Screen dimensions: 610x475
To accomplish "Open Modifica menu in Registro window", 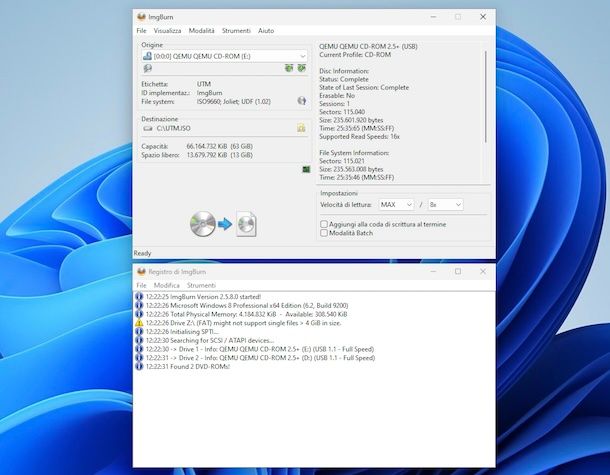I will [167, 285].
